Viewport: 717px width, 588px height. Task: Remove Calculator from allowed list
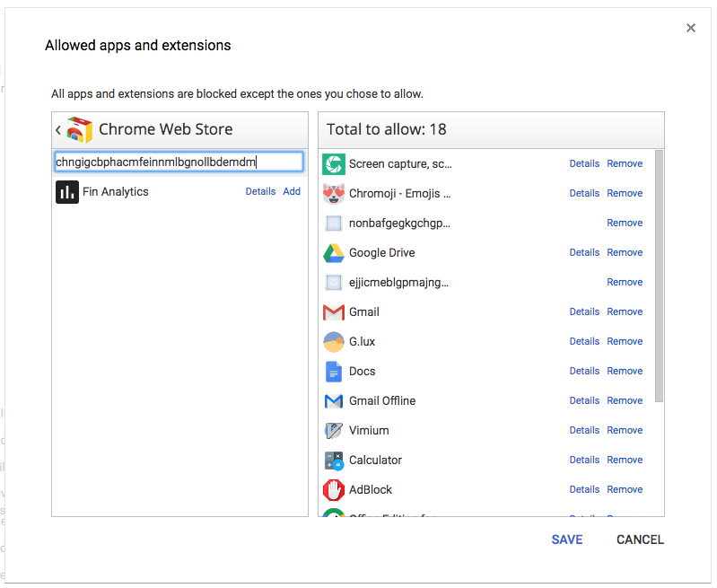pyautogui.click(x=625, y=460)
